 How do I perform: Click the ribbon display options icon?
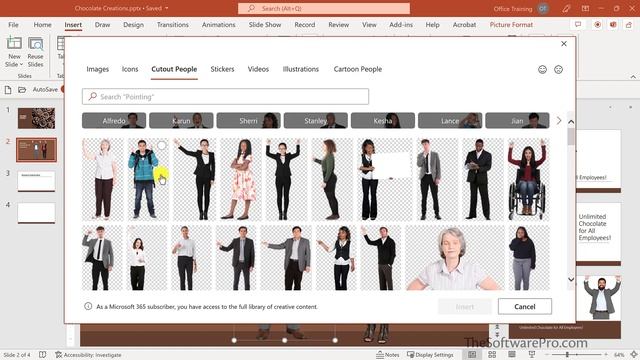tap(585, 8)
